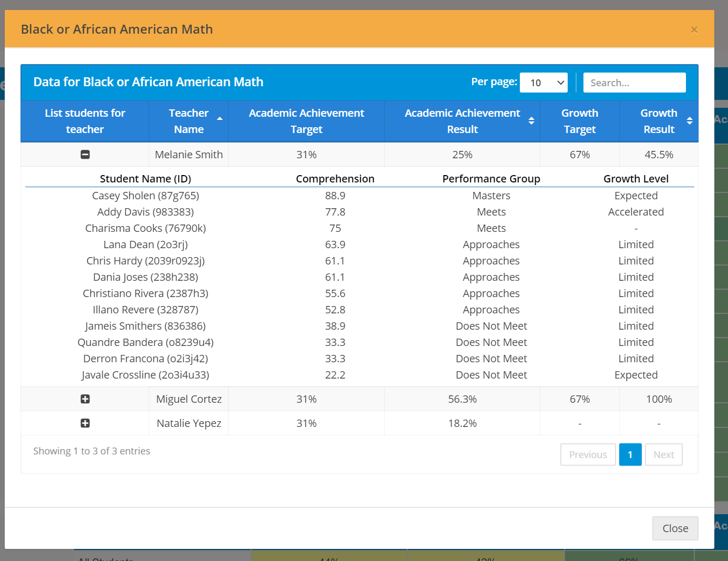The image size is (728, 561).
Task: Sort by Academic Achievement Result arrows
Action: coord(531,121)
